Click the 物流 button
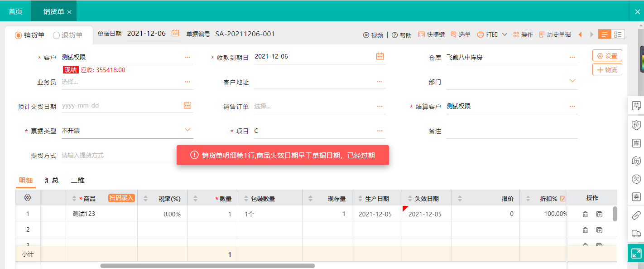644x269 pixels. pyautogui.click(x=607, y=70)
